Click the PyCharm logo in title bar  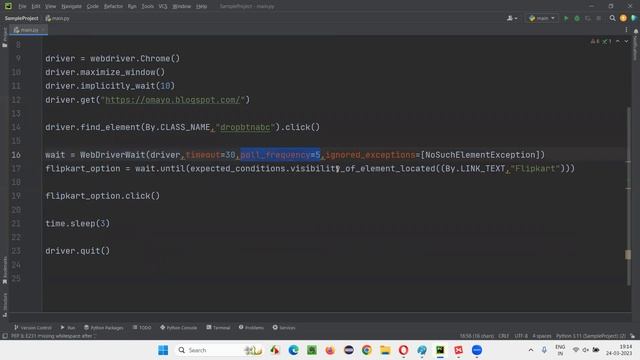pos(8,6)
